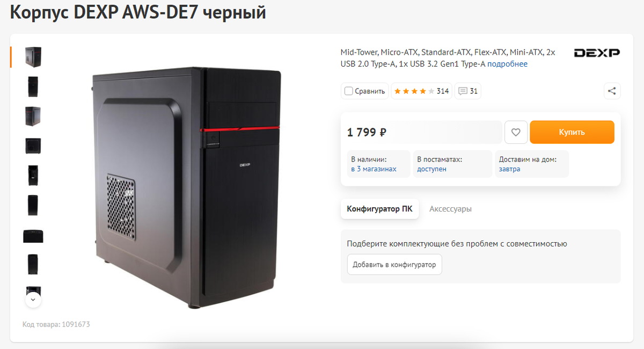The width and height of the screenshot is (644, 349).
Task: Select the first product thumbnail
Action: [33, 57]
